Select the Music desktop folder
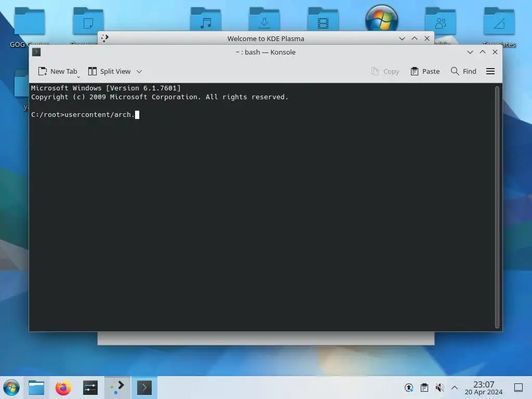Viewport: 532px width, 399px height. pyautogui.click(x=206, y=20)
